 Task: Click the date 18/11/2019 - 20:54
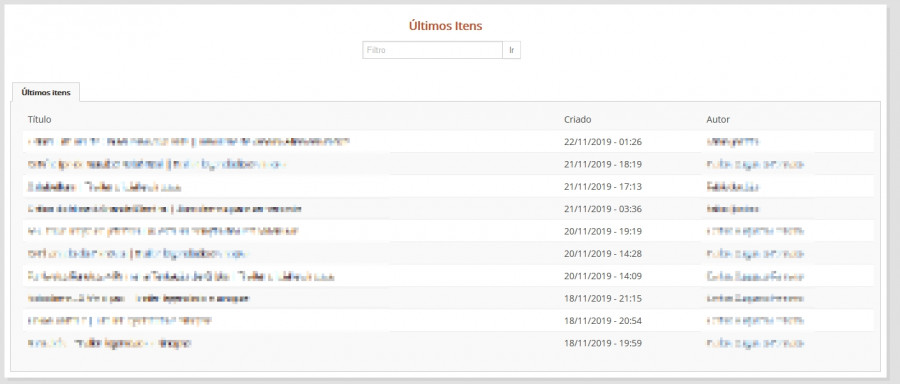tap(603, 321)
